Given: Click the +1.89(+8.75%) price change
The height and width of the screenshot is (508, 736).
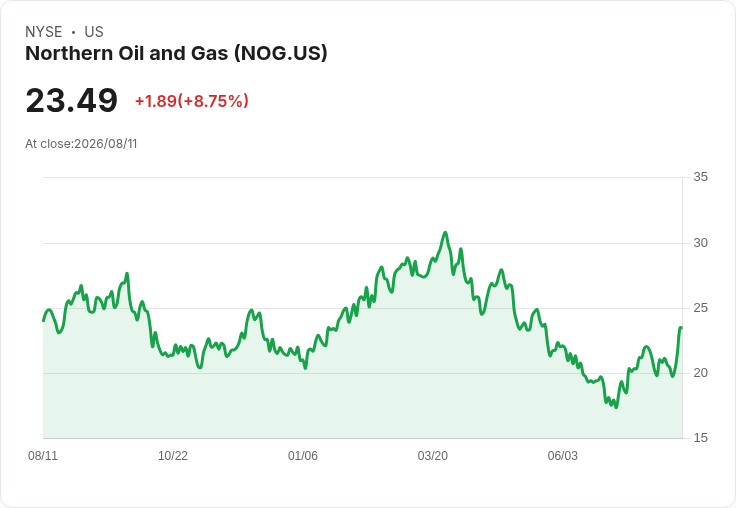Looking at the screenshot, I should click(x=192, y=101).
